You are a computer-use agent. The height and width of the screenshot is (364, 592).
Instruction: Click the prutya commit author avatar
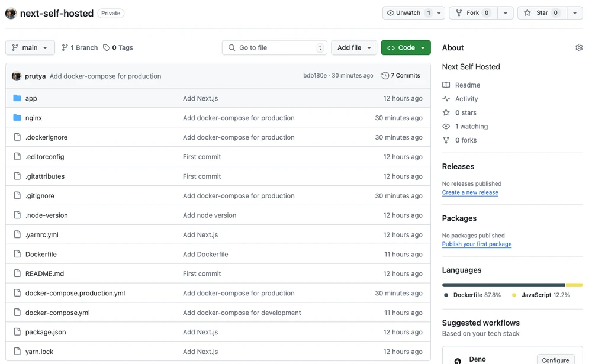(x=17, y=76)
